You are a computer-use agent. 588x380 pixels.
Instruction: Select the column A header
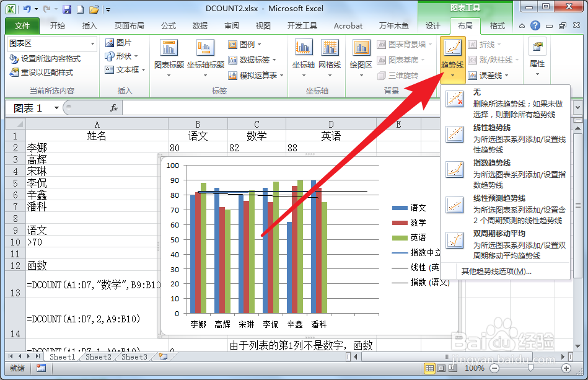coord(97,124)
